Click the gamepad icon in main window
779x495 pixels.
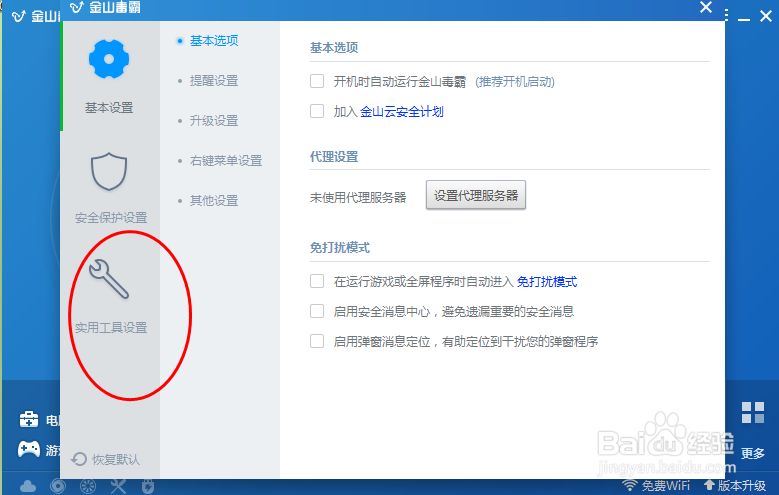29,449
